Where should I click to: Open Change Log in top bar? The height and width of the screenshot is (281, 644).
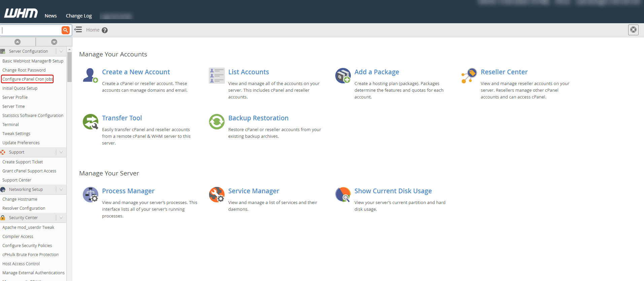click(x=79, y=16)
